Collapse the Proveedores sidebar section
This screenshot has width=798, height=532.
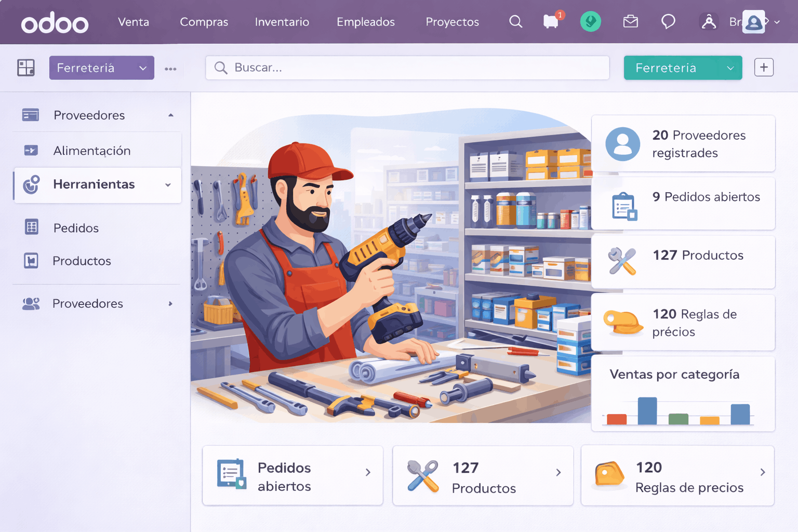(171, 115)
